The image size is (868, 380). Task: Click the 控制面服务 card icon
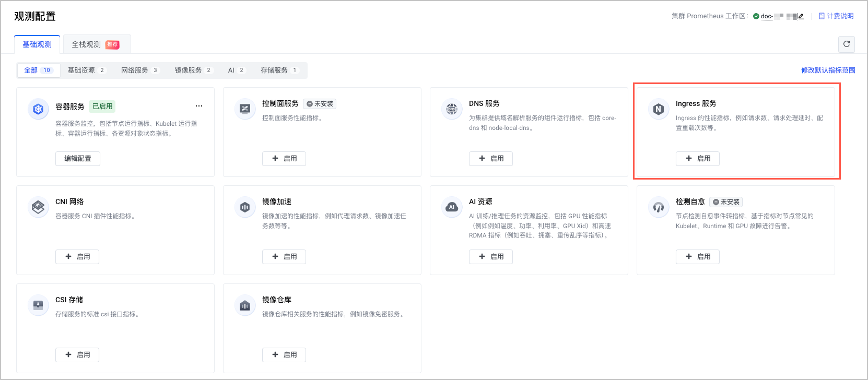coord(245,109)
